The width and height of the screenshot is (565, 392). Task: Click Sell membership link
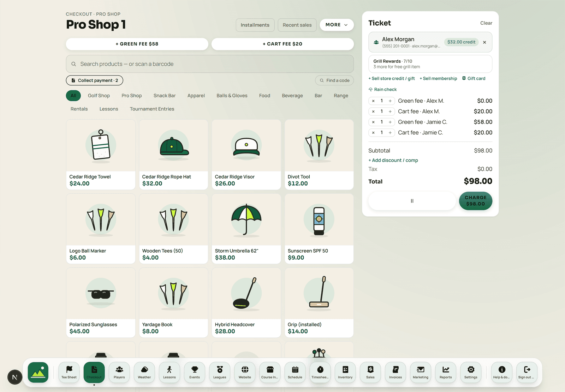438,79
